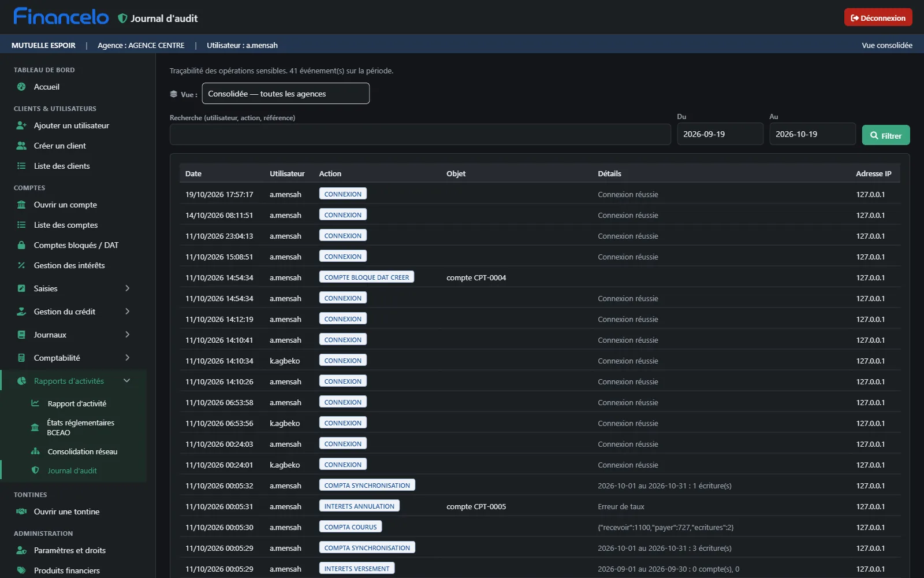Click the COMPTE BLOQUE DAT CREER action badge
Screen dimensions: 924x578
click(367, 277)
